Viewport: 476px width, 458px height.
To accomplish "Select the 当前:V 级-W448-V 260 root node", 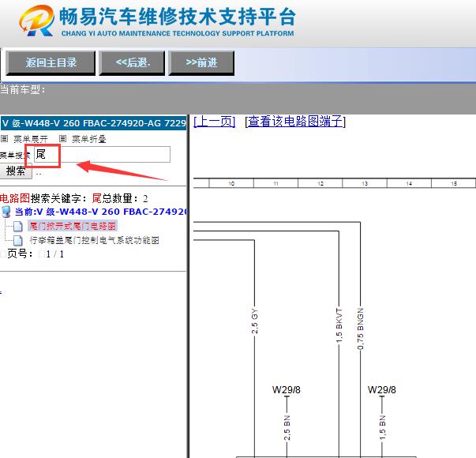I will (100, 212).
